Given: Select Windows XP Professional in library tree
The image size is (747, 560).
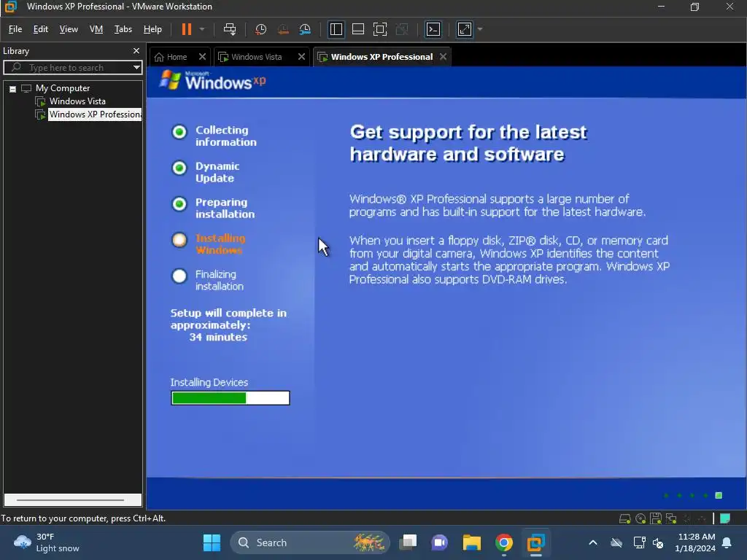Looking at the screenshot, I should click(x=95, y=114).
